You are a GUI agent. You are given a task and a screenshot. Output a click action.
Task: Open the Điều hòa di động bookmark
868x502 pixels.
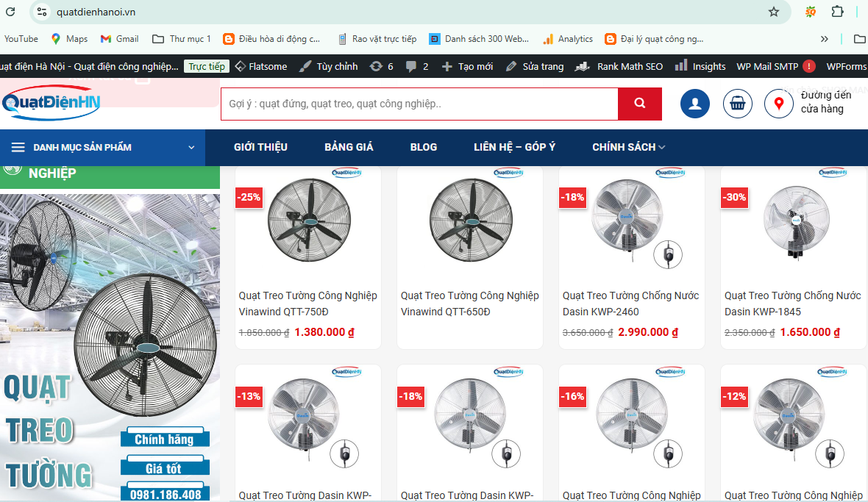[x=271, y=39]
